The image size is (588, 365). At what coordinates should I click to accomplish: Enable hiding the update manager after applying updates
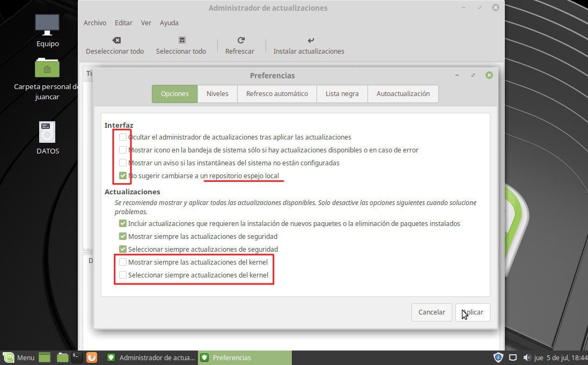coord(123,137)
